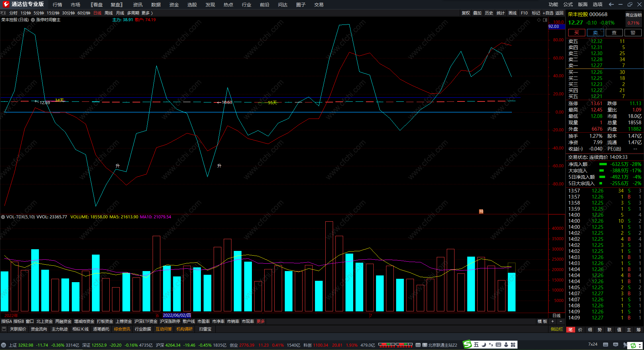
Task: Expand 更多 timeframe options
Action: point(147,13)
